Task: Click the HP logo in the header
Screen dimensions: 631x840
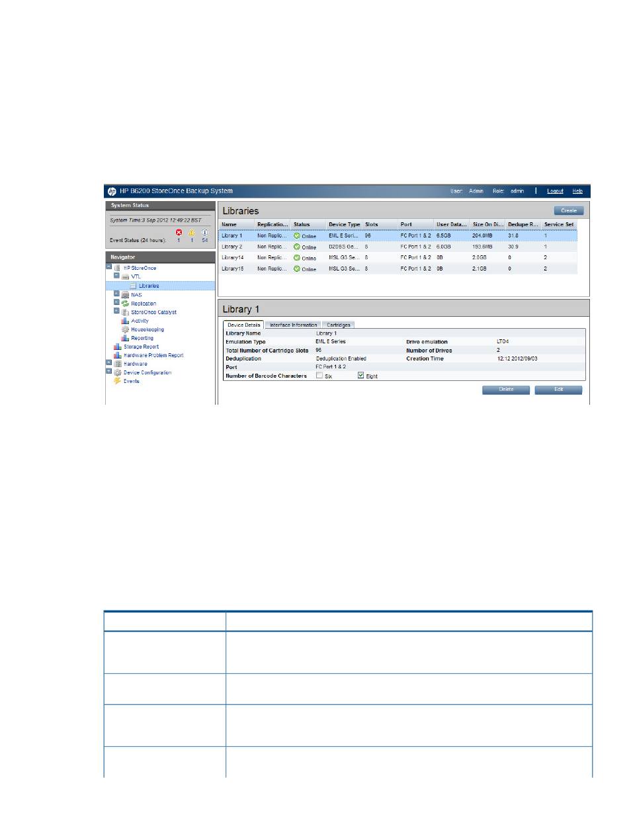Action: tap(112, 191)
